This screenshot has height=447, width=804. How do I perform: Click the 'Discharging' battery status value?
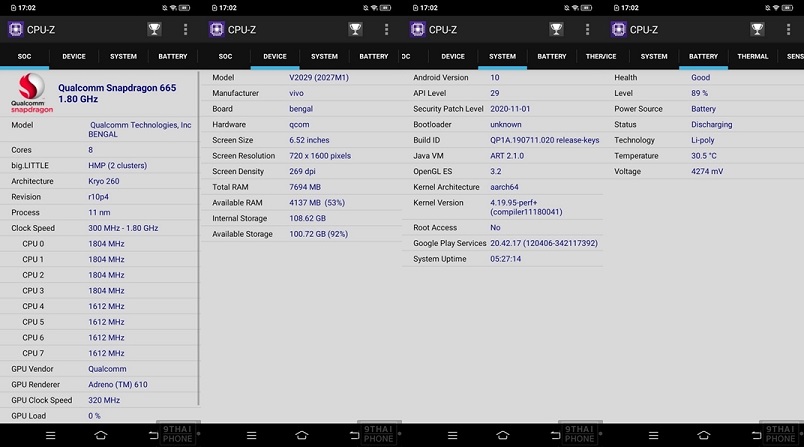tap(712, 125)
